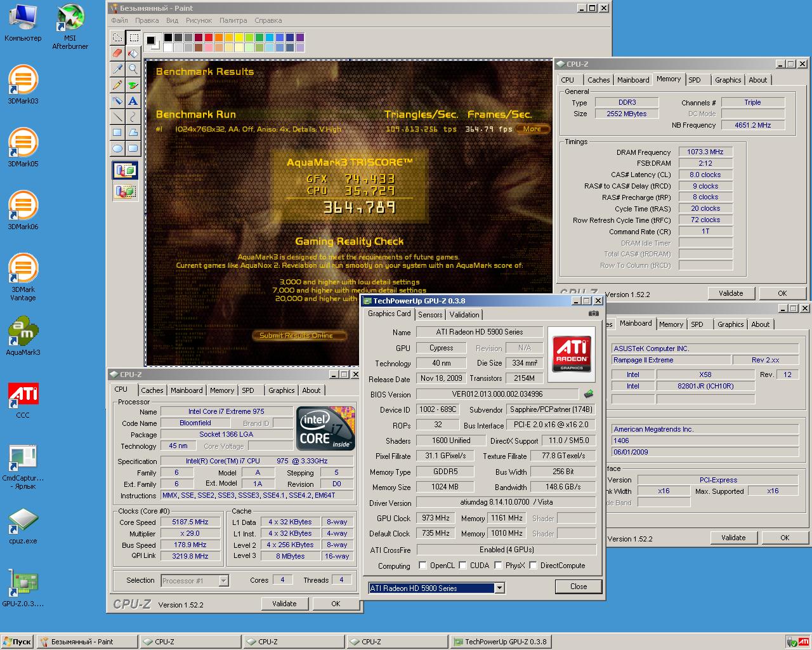This screenshot has height=650, width=812.
Task: Open the 3DMark06 desktop shortcut
Action: [23, 210]
